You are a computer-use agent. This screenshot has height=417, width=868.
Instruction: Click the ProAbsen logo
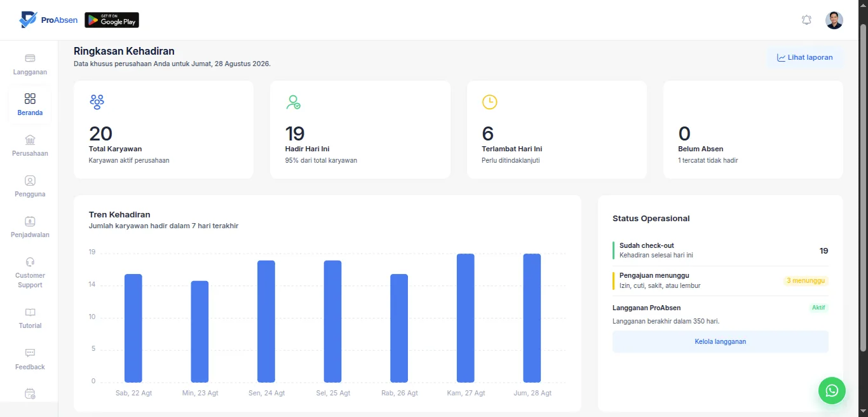coord(48,20)
